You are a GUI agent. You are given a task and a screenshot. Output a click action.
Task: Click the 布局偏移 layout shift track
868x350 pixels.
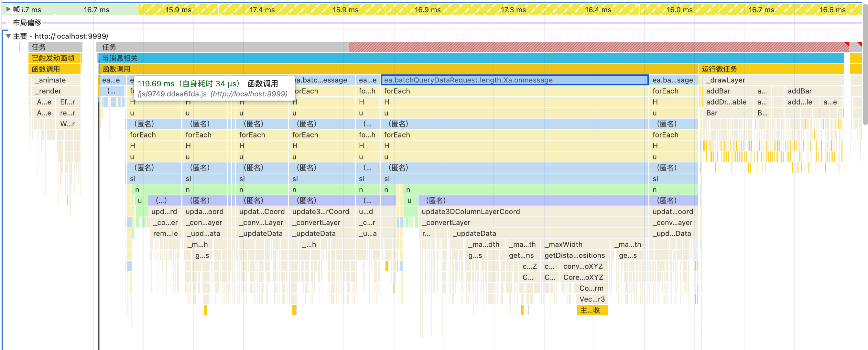27,23
